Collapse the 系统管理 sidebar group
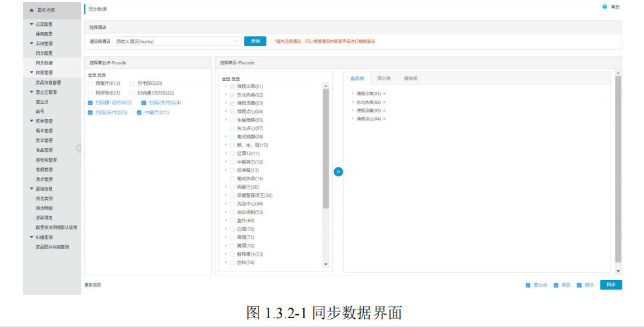This screenshot has width=644, height=328. [x=32, y=43]
